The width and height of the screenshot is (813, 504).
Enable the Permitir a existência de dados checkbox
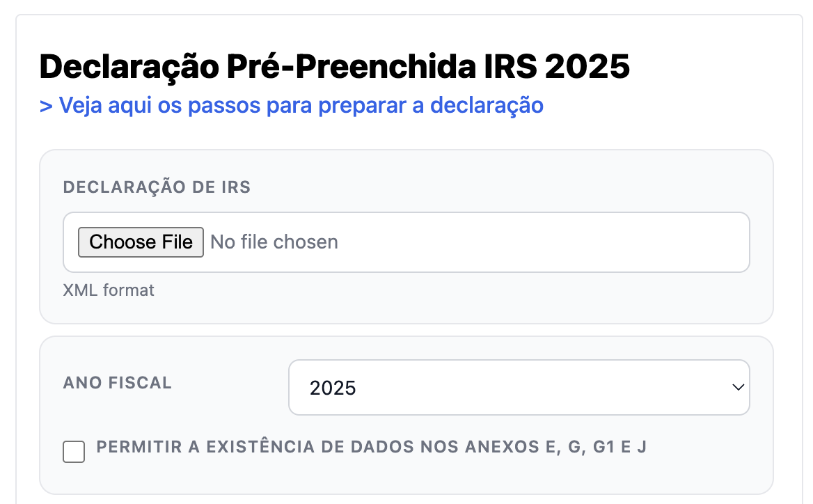pyautogui.click(x=74, y=452)
